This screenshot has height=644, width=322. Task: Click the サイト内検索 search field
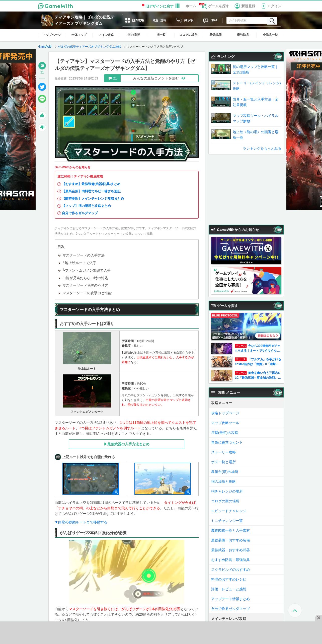pos(247,21)
